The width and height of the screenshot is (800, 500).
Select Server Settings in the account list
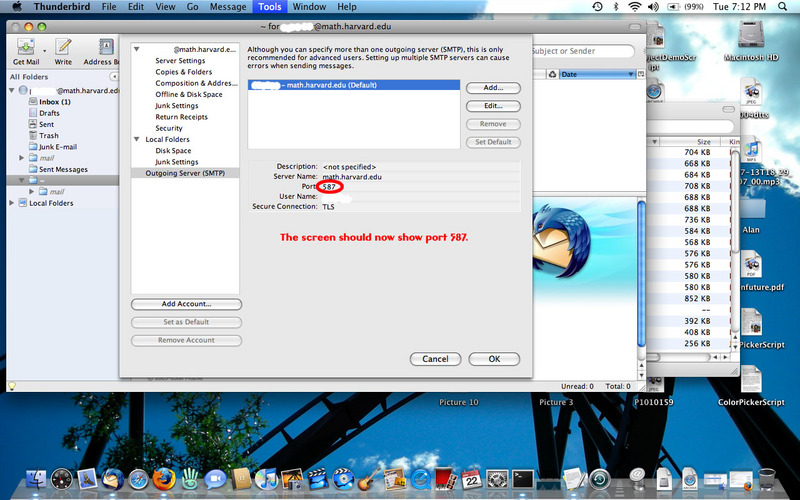180,61
